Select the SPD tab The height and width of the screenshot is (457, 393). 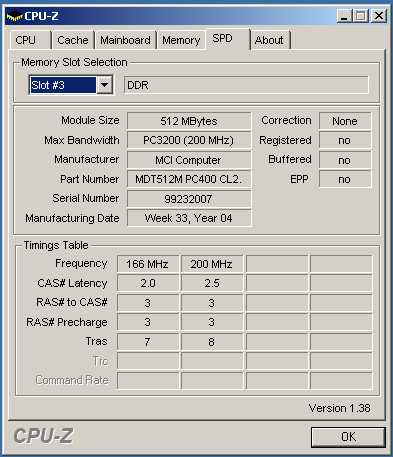click(227, 39)
